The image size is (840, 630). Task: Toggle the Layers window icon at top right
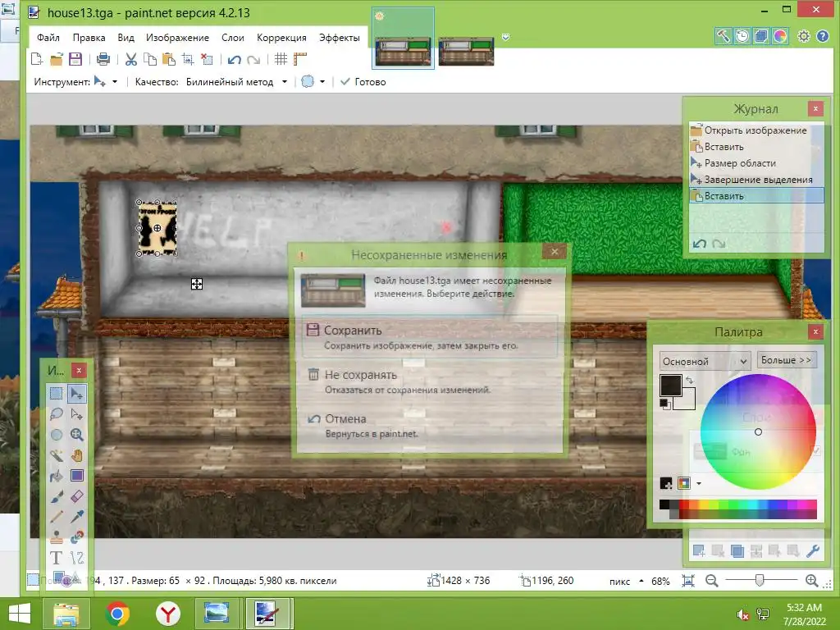tap(760, 36)
